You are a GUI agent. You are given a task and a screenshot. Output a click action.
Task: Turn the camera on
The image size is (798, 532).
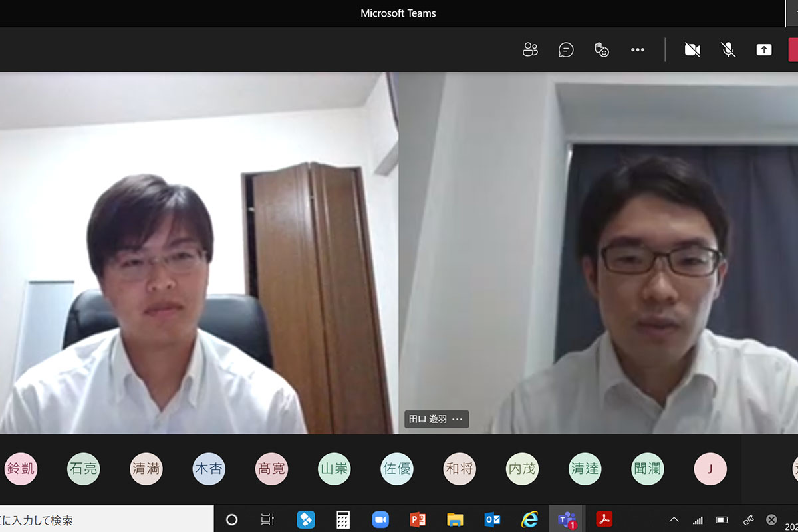click(x=692, y=50)
